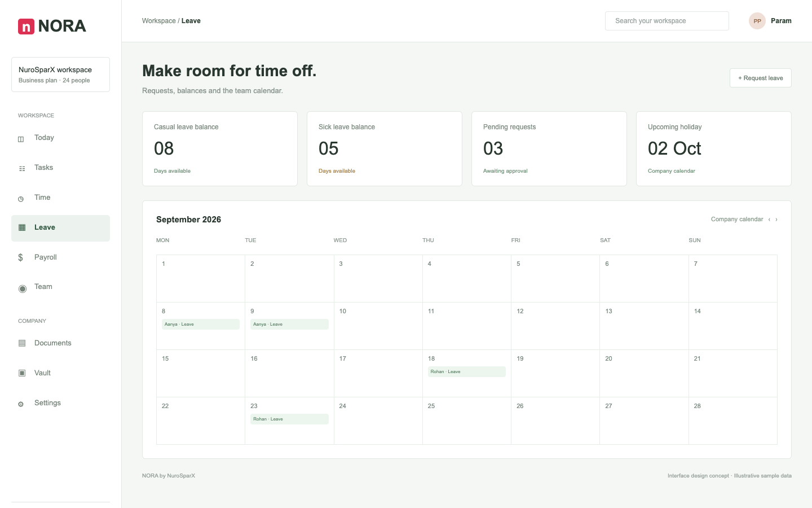Click Aanya Leave event on September 9
The width and height of the screenshot is (812, 508).
point(289,325)
